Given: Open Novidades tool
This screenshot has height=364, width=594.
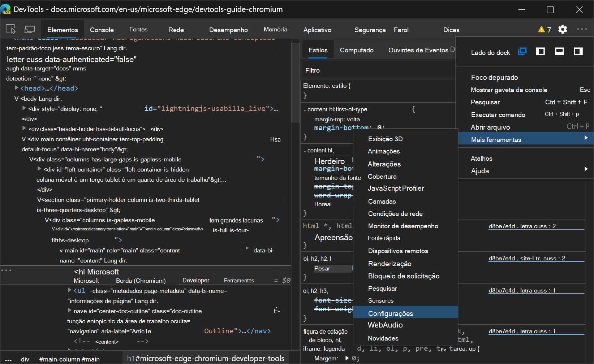Looking at the screenshot, I should (x=405, y=338).
